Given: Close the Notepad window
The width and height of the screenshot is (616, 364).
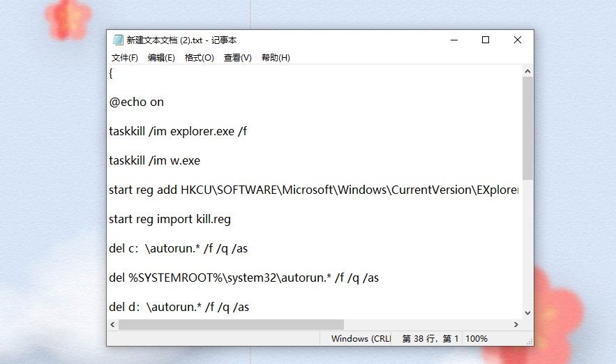Looking at the screenshot, I should click(x=518, y=40).
